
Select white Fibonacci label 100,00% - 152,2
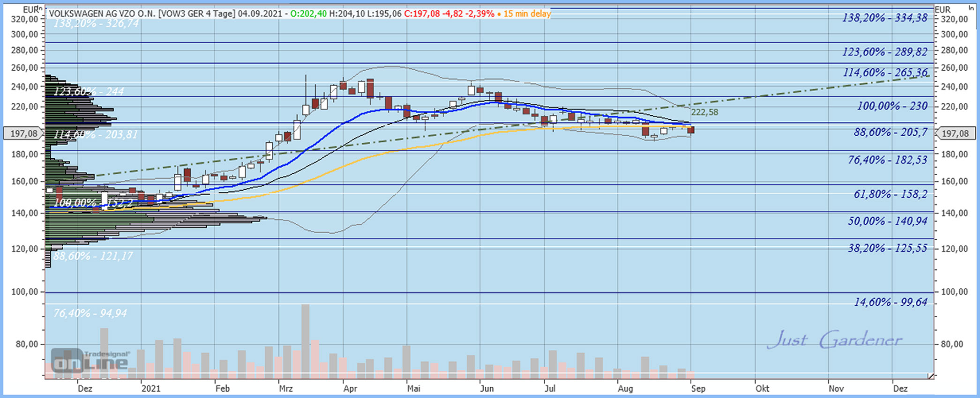tap(93, 203)
